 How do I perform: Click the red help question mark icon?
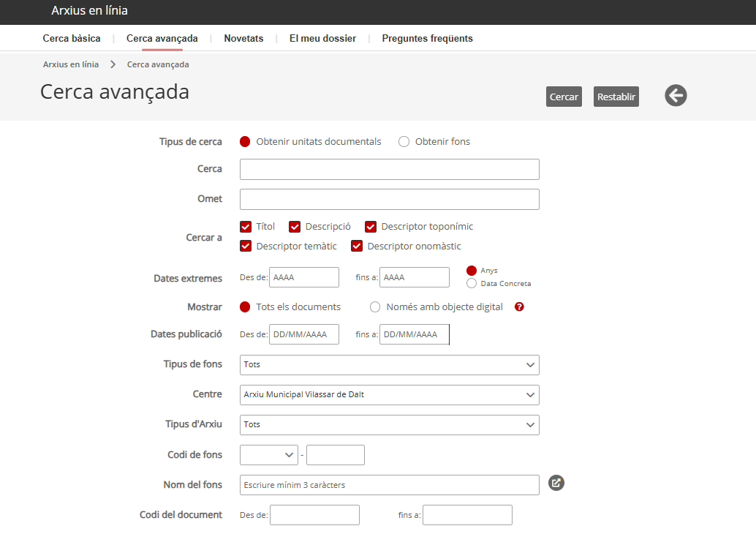(519, 307)
